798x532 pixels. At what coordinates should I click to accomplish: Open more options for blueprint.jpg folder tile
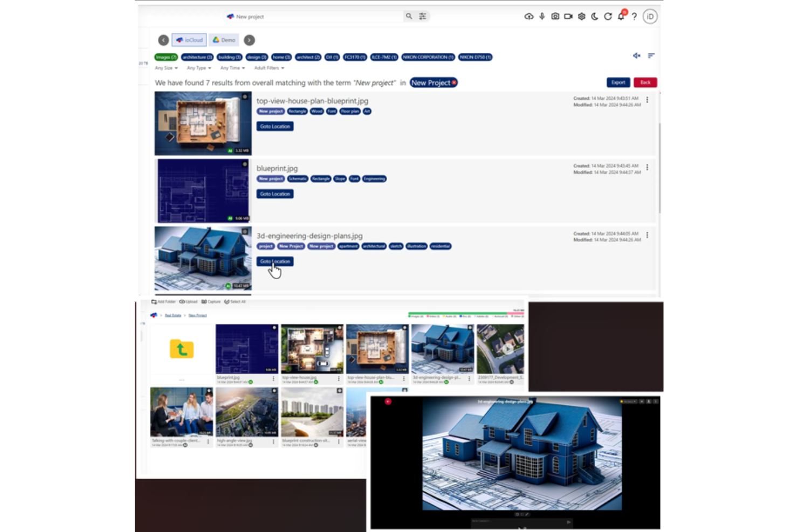point(273,378)
